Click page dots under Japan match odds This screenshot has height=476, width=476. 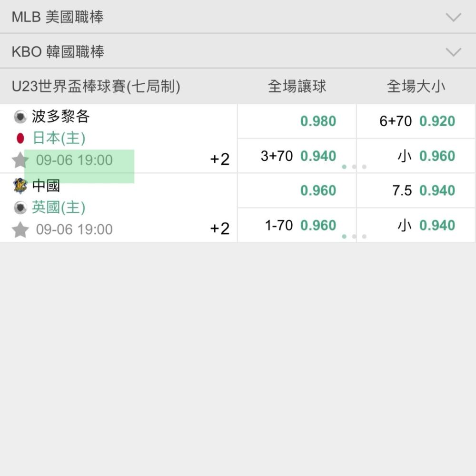(x=354, y=167)
